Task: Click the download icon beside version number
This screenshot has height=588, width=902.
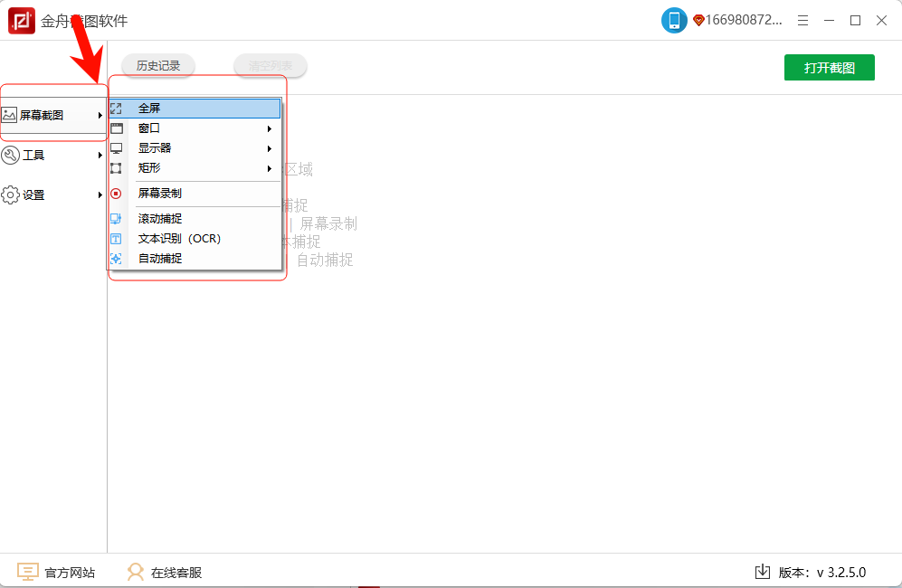Action: pos(762,572)
